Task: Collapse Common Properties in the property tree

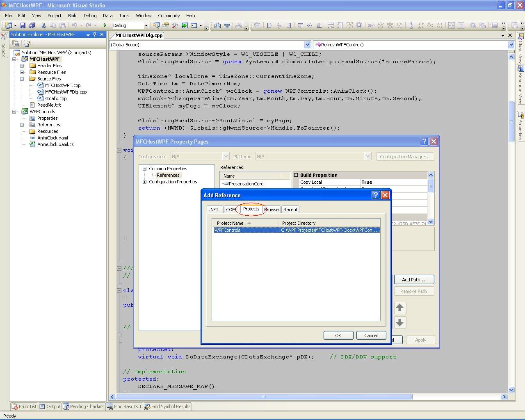Action: coord(144,169)
